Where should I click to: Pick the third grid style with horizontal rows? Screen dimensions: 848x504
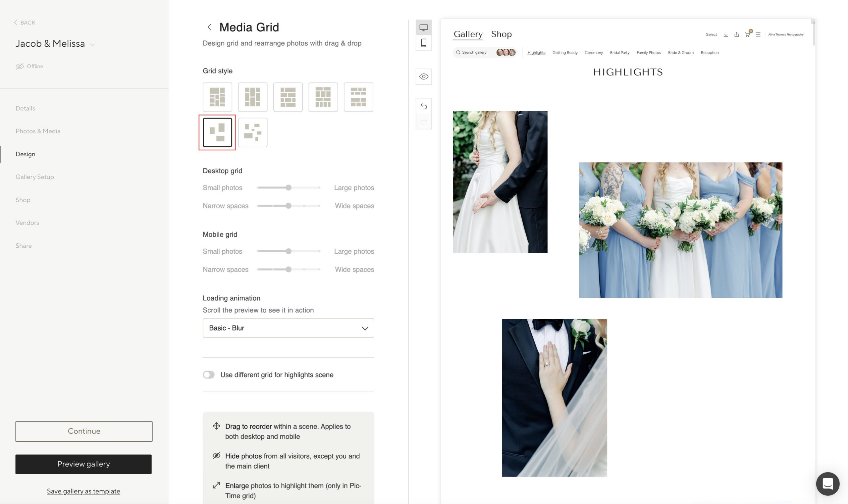click(288, 97)
